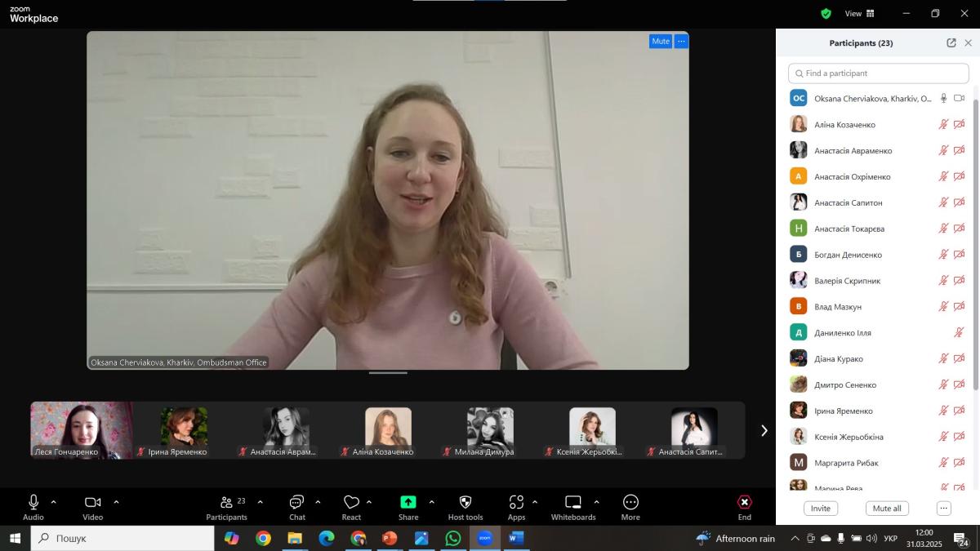Click muted mic icon for Аліна Козаченко
Viewport: 980px width, 551px height.
[x=943, y=124]
